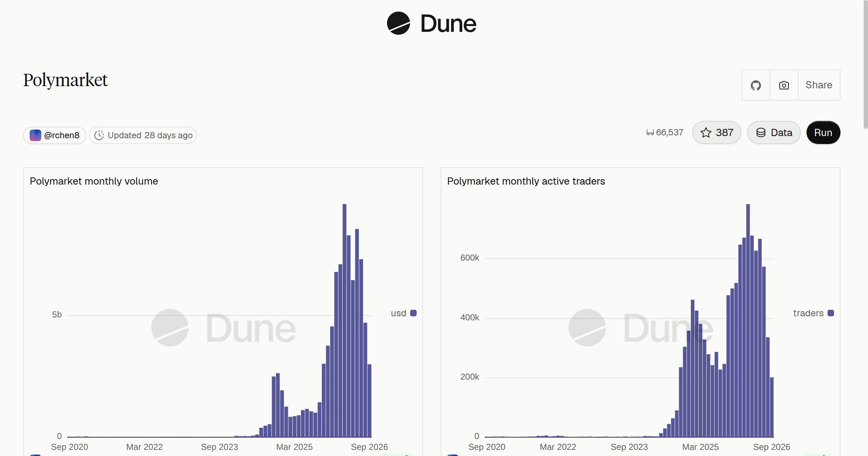The width and height of the screenshot is (868, 456).
Task: Click the 400k axis label in traders chart
Action: tap(469, 317)
